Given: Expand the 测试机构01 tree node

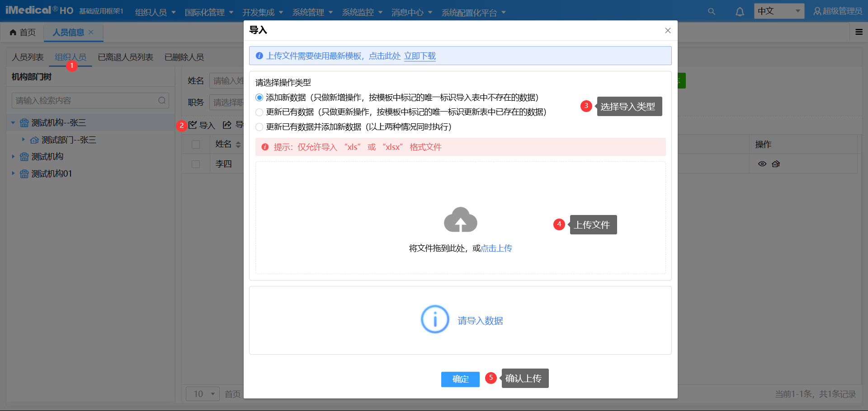Looking at the screenshot, I should 12,173.
